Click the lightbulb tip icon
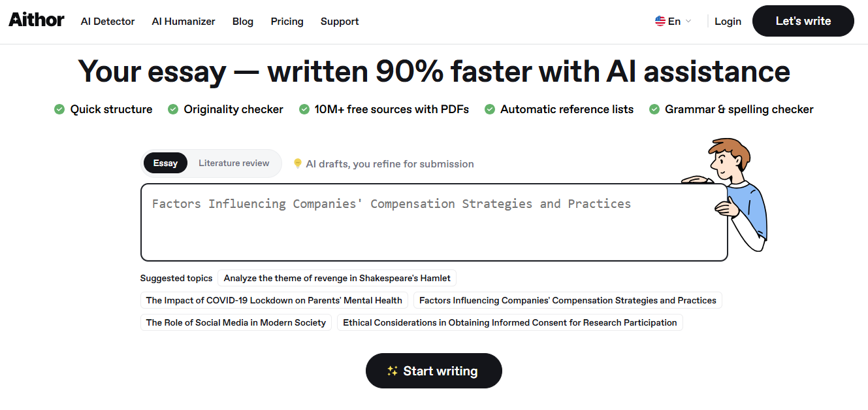868x410 pixels. tap(298, 163)
